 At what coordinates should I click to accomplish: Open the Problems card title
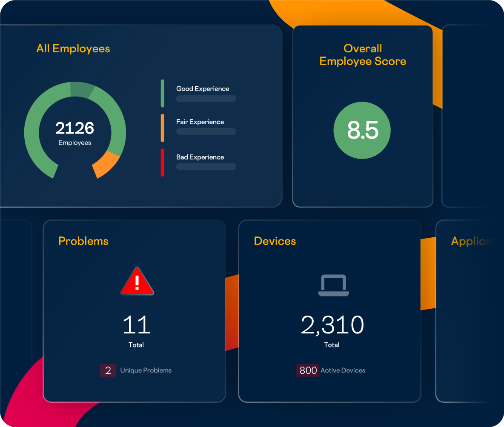(x=83, y=241)
